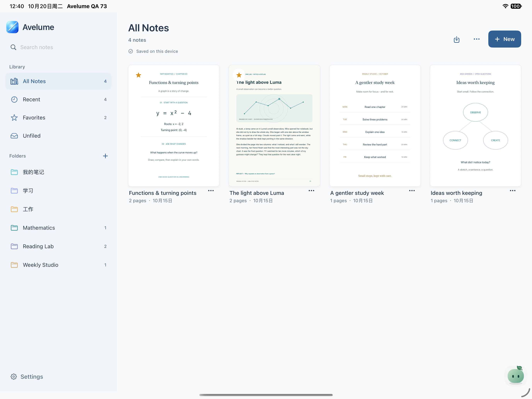Screen dimensions: 532x399
Task: Open the 我的笔记 folder
Action: pos(58,172)
